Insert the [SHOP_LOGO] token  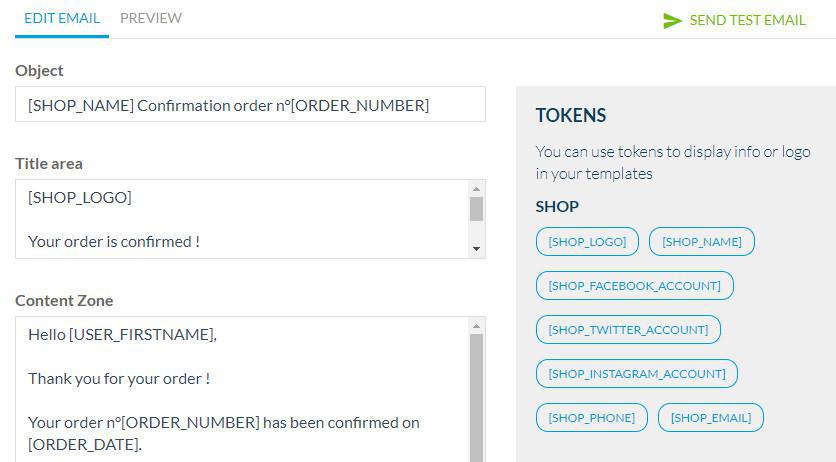coord(588,242)
